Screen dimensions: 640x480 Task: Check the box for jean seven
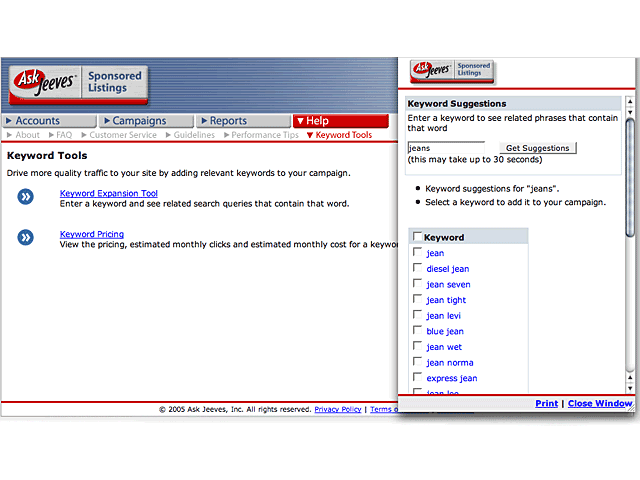coord(417,283)
